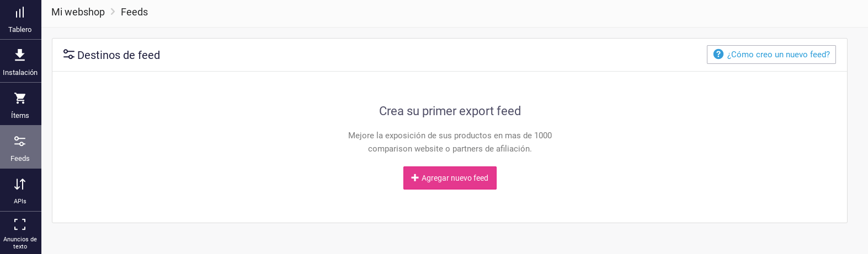The height and width of the screenshot is (254, 868).
Task: Click the sliders icon beside Destinos de feed
Action: coord(69,55)
